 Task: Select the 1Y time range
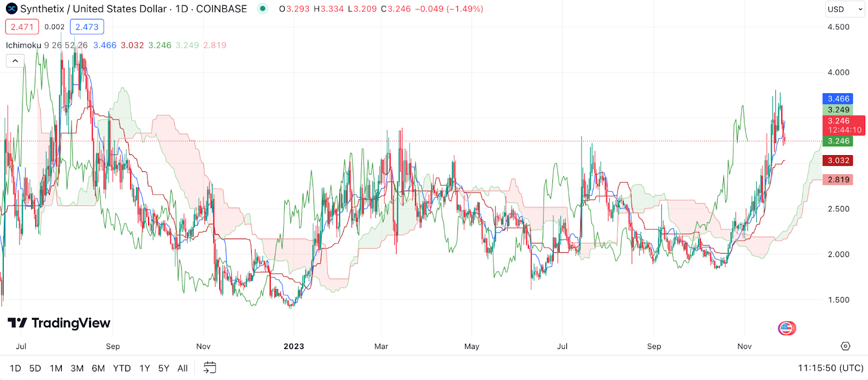pyautogui.click(x=144, y=368)
